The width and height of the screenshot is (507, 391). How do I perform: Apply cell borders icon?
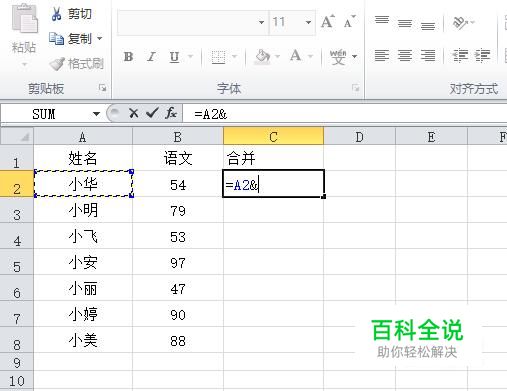tap(218, 57)
